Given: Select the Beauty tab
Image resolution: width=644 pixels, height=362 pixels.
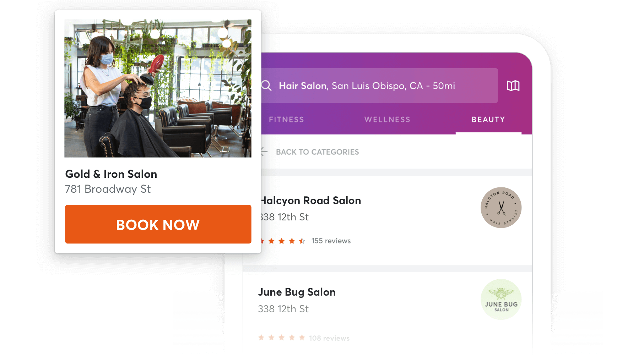Looking at the screenshot, I should 488,120.
